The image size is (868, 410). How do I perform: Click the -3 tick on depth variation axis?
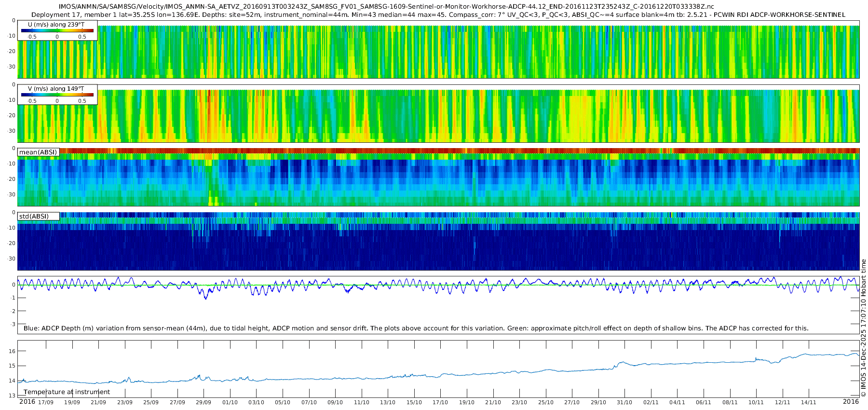[13, 324]
